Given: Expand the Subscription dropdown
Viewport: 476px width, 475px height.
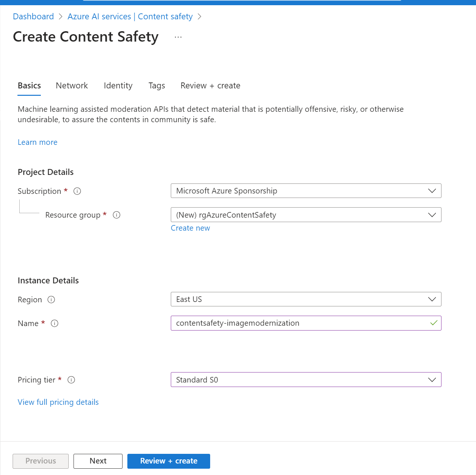Looking at the screenshot, I should click(x=306, y=191).
